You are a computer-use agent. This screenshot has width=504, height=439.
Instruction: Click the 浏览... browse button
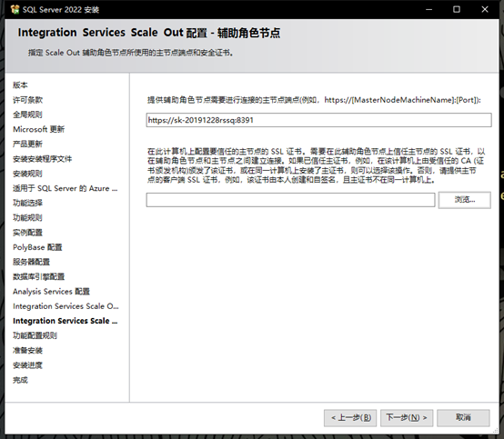click(x=465, y=200)
